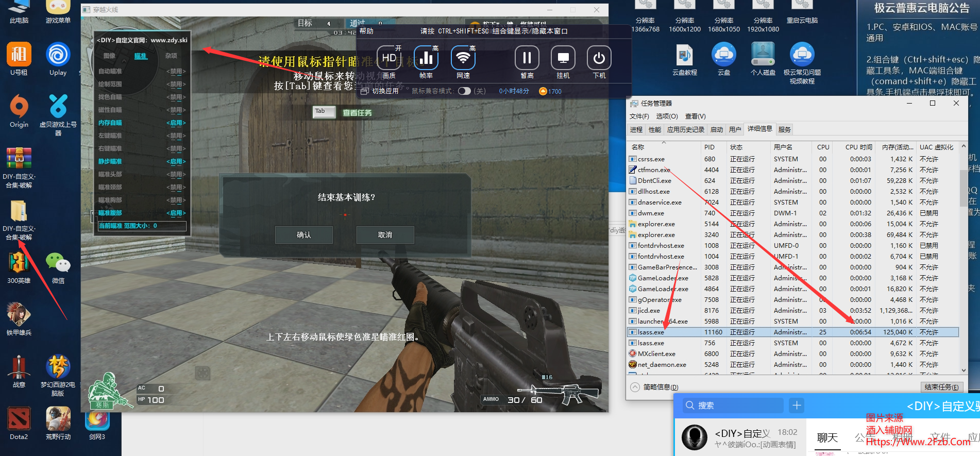Click the 暂离 pause icon

coord(527,58)
